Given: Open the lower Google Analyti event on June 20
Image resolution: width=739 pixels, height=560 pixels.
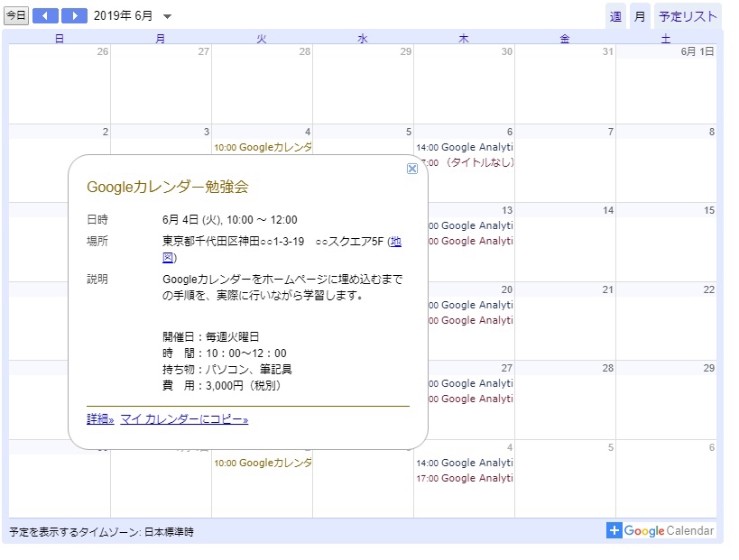Looking at the screenshot, I should [471, 320].
